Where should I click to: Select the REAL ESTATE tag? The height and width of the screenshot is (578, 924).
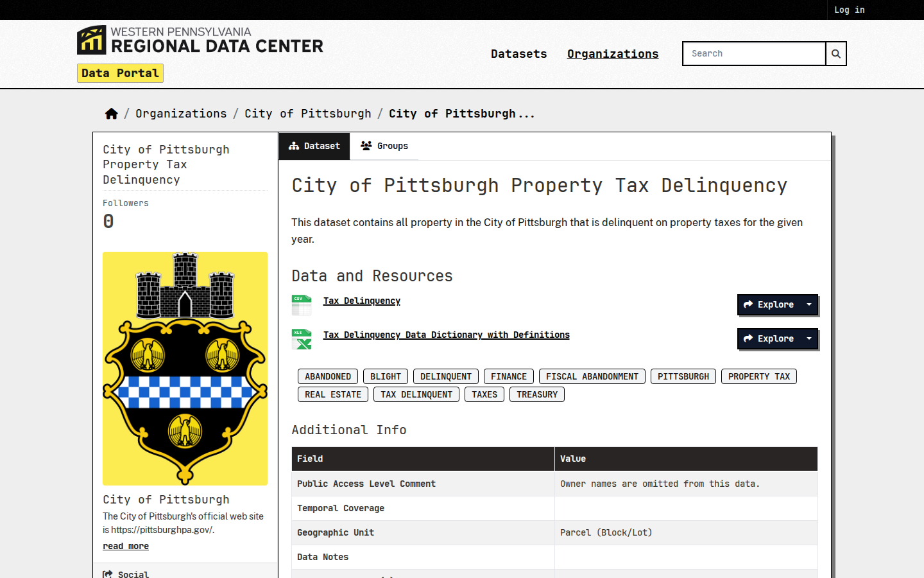coord(333,394)
